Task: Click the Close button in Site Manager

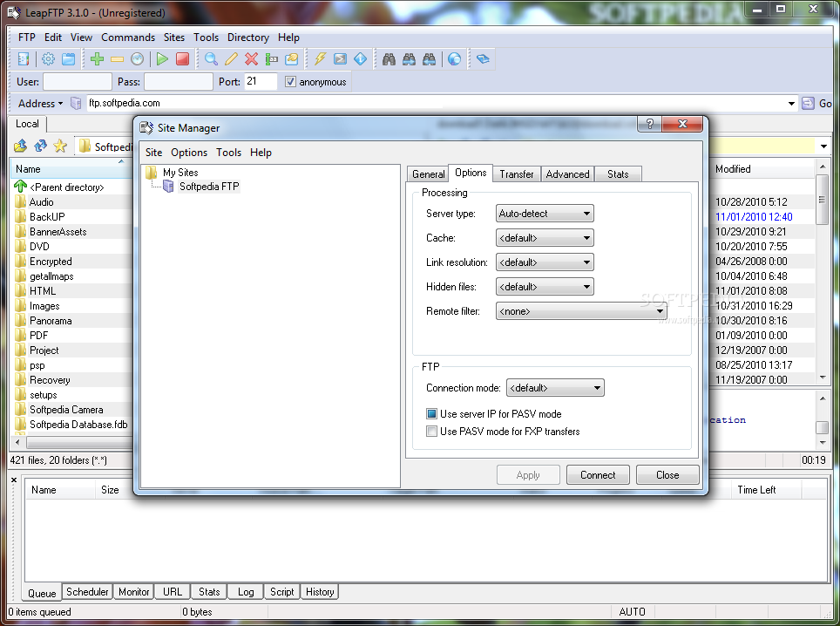Action: pyautogui.click(x=667, y=475)
